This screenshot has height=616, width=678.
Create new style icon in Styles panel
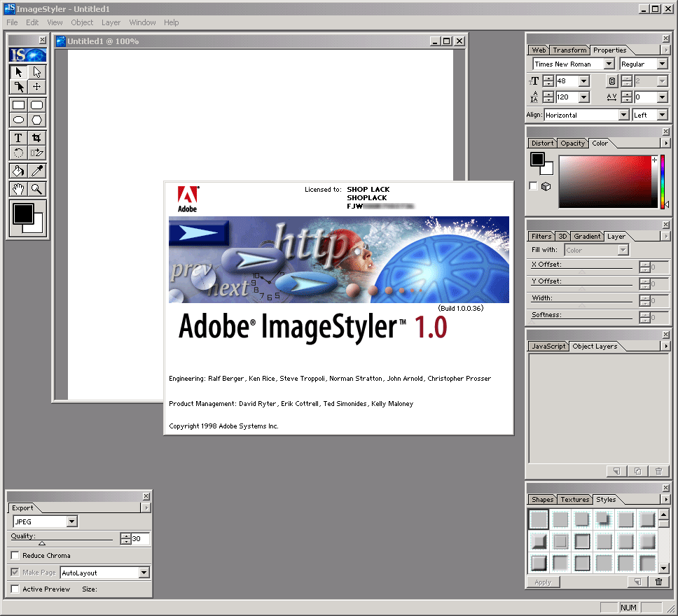[638, 582]
